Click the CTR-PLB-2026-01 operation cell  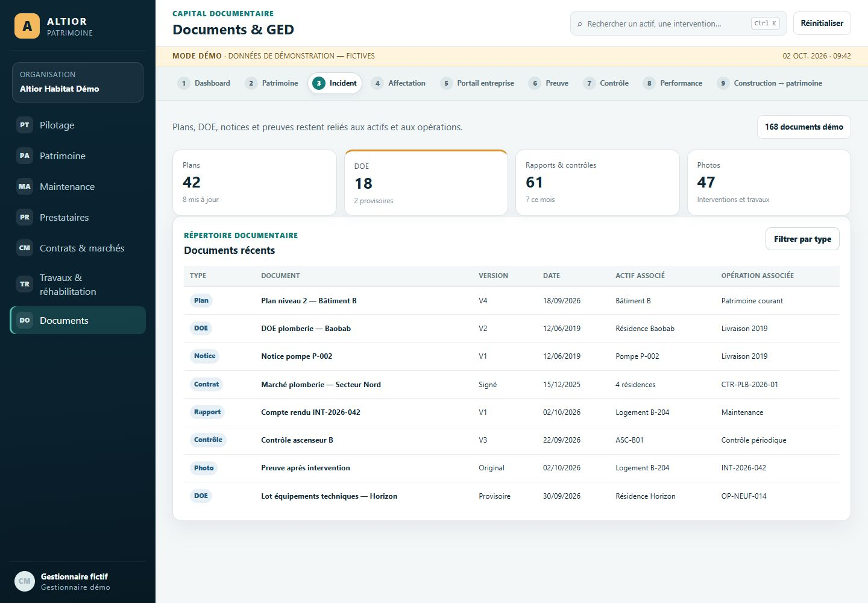[x=750, y=385]
